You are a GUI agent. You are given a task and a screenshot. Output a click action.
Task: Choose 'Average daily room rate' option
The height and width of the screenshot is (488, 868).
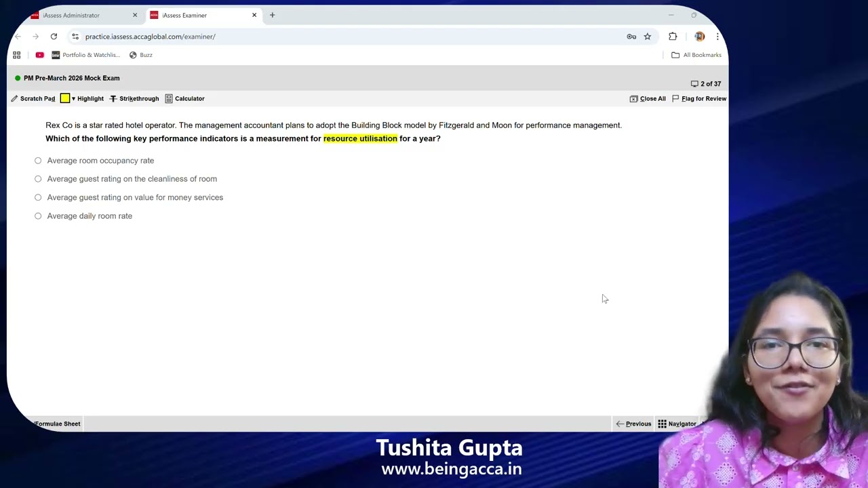(x=38, y=216)
